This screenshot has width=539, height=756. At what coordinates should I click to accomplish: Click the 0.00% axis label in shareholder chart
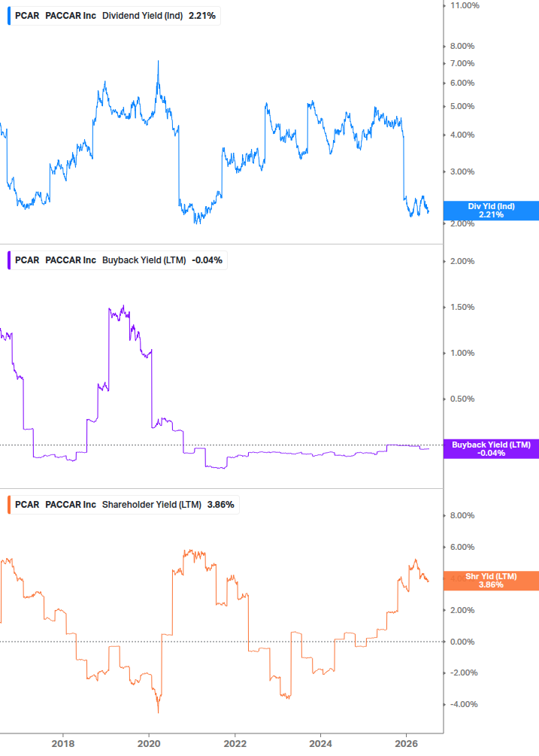tap(462, 642)
